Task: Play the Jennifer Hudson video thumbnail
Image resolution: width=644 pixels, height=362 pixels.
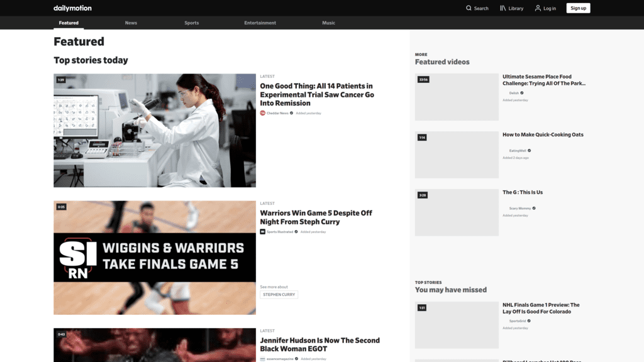Action: 155,345
